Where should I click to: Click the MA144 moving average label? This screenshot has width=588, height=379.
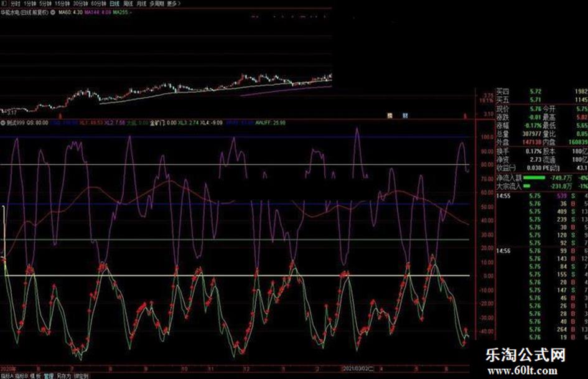click(x=98, y=12)
